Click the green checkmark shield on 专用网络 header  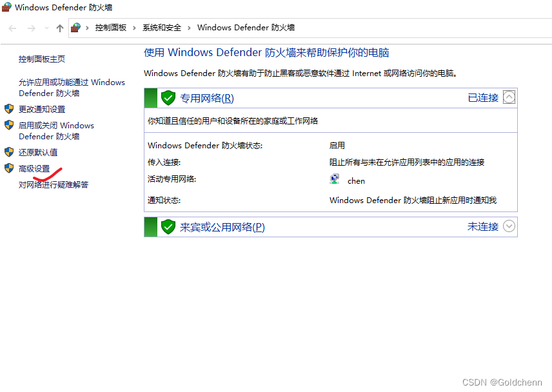(168, 97)
